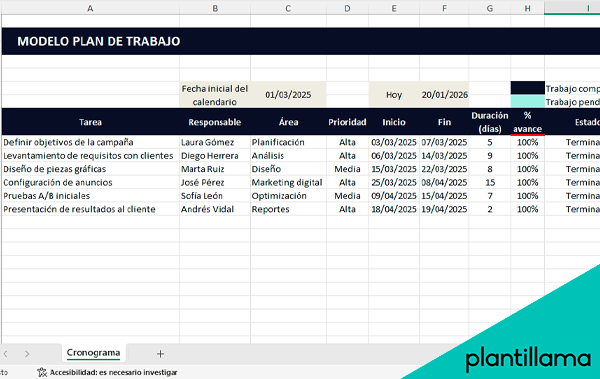
Task: Select column D header
Action: 347,8
